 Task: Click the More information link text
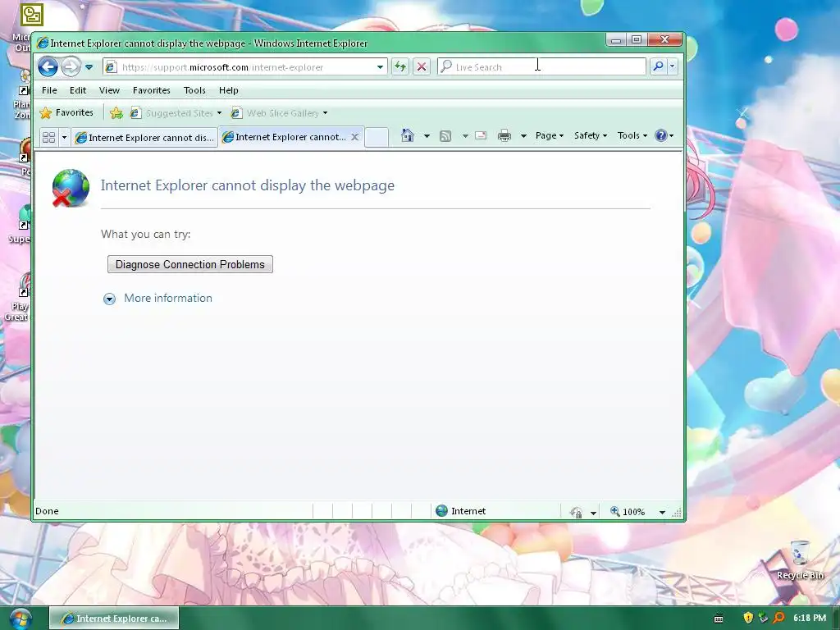point(168,298)
